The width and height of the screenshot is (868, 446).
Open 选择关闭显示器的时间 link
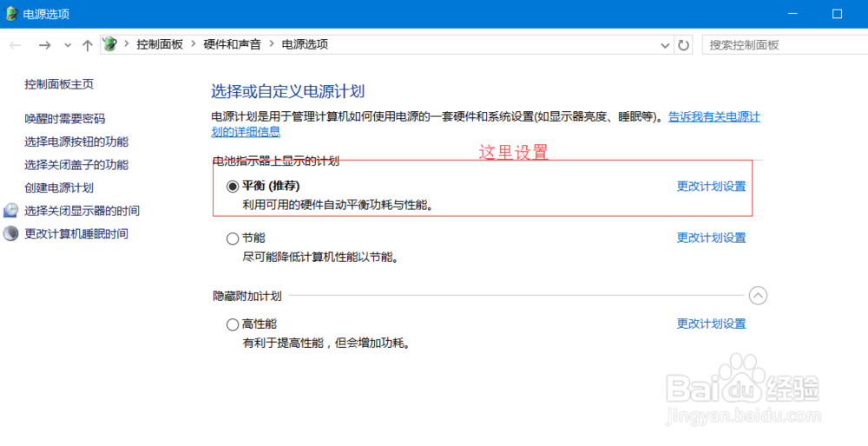[x=82, y=211]
